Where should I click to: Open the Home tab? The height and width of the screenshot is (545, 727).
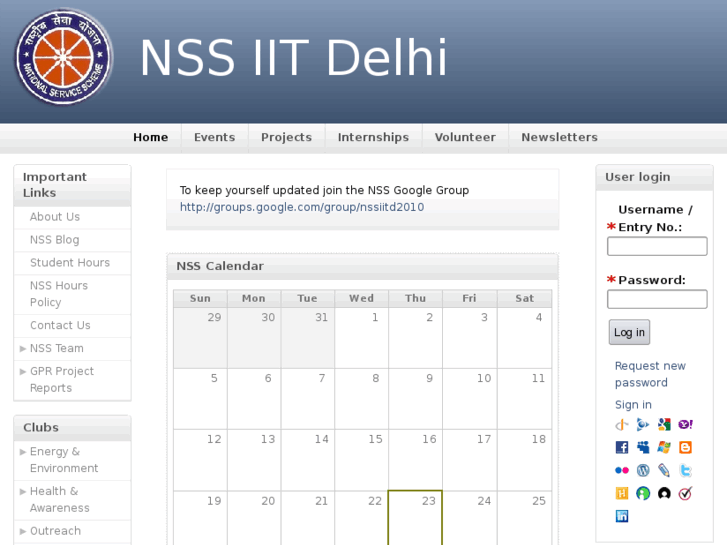(151, 137)
